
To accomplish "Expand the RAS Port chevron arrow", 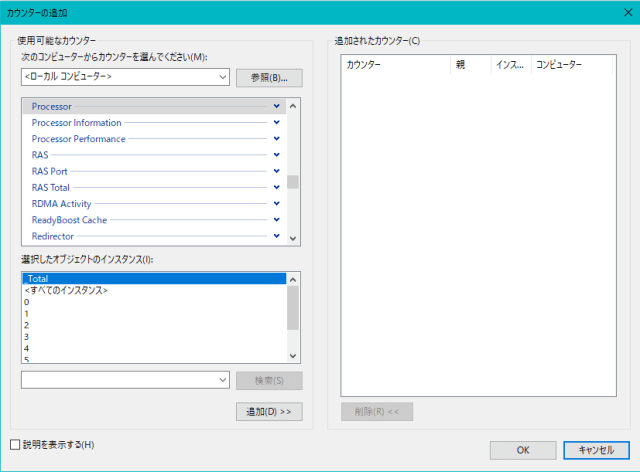I will 276,171.
